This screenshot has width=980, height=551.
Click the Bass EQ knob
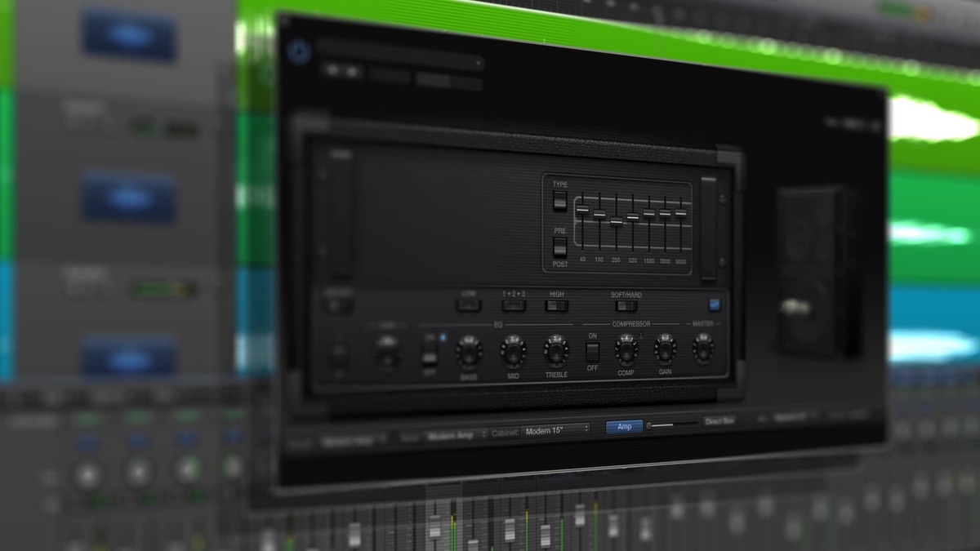(469, 352)
